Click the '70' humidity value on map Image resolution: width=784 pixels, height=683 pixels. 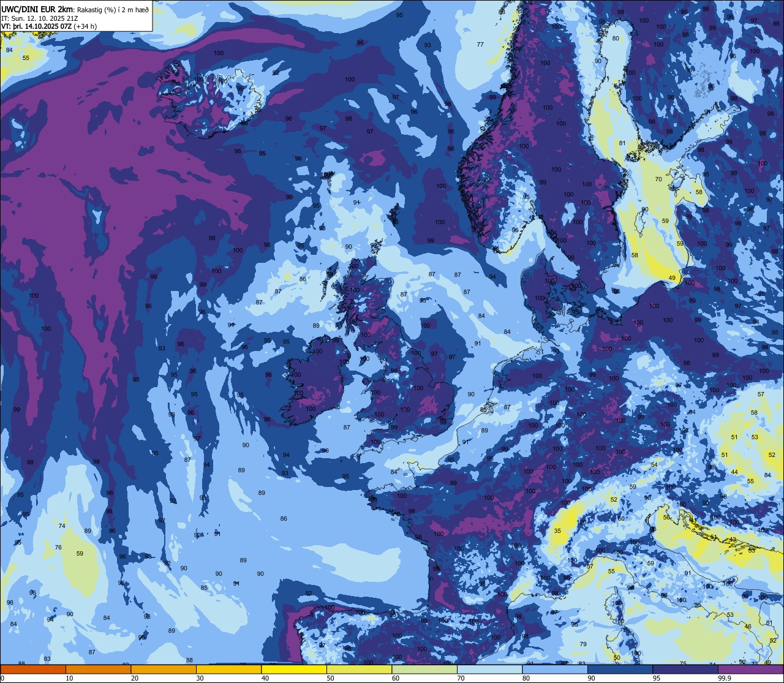point(658,179)
